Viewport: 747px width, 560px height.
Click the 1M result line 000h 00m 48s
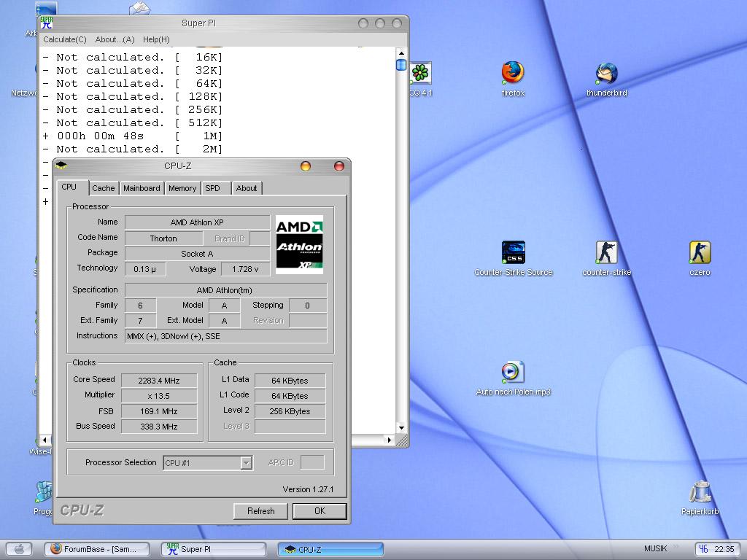pos(133,136)
